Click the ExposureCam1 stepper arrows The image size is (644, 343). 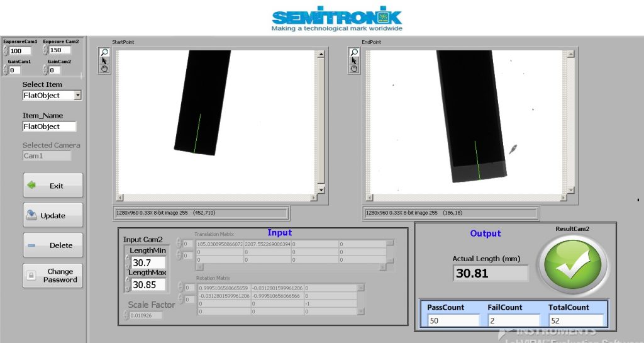[6, 51]
